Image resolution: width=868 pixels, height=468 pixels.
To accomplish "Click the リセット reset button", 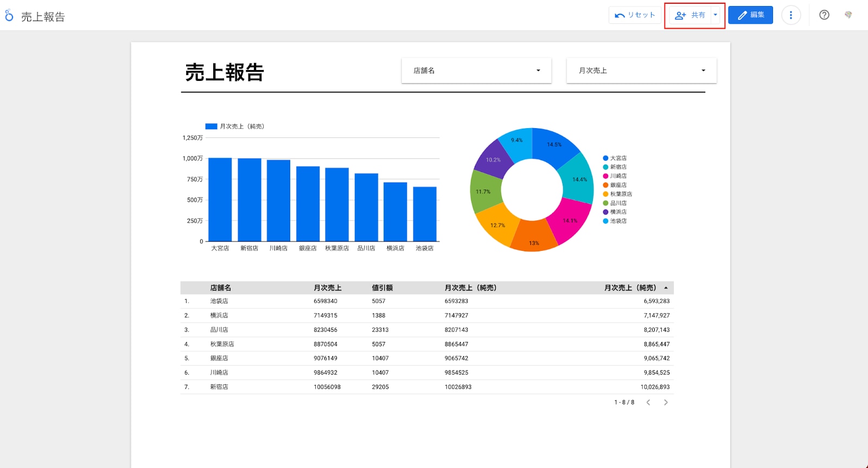I will [635, 15].
